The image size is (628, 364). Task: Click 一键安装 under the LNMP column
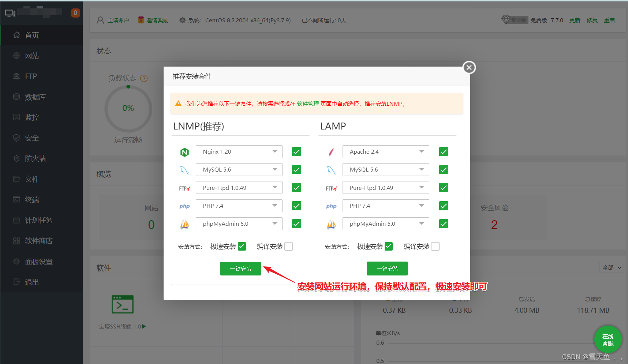pos(240,268)
